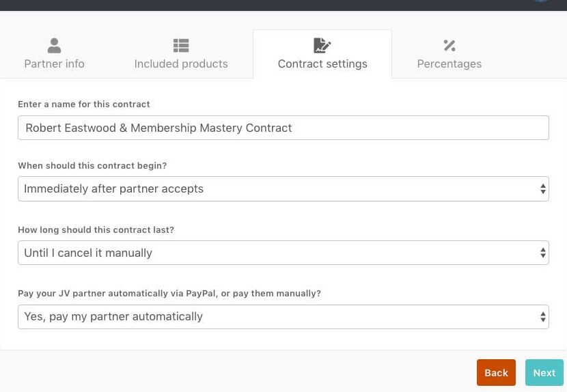Click the Contract settings document-pen icon
Viewport: 567px width, 392px height.
pyautogui.click(x=322, y=46)
